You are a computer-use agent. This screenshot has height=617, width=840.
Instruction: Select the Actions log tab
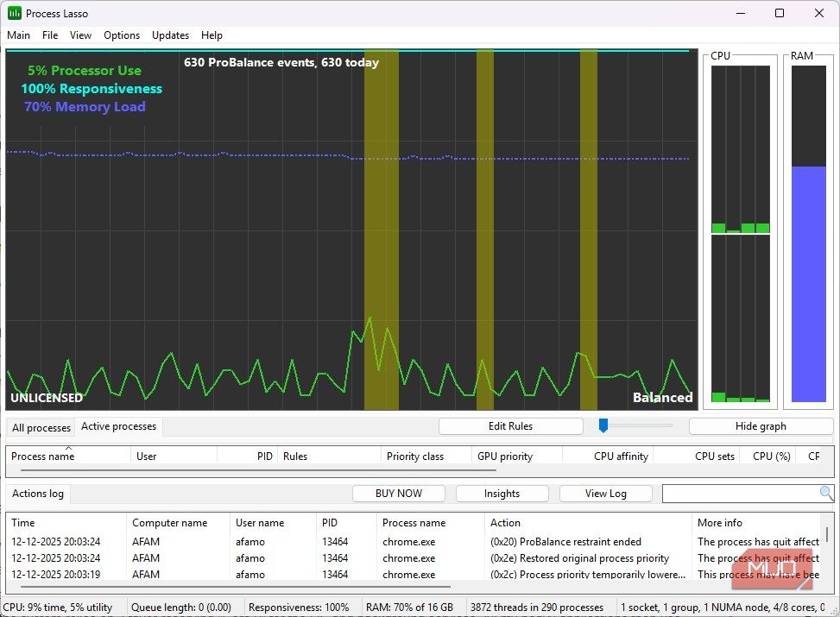click(x=38, y=494)
